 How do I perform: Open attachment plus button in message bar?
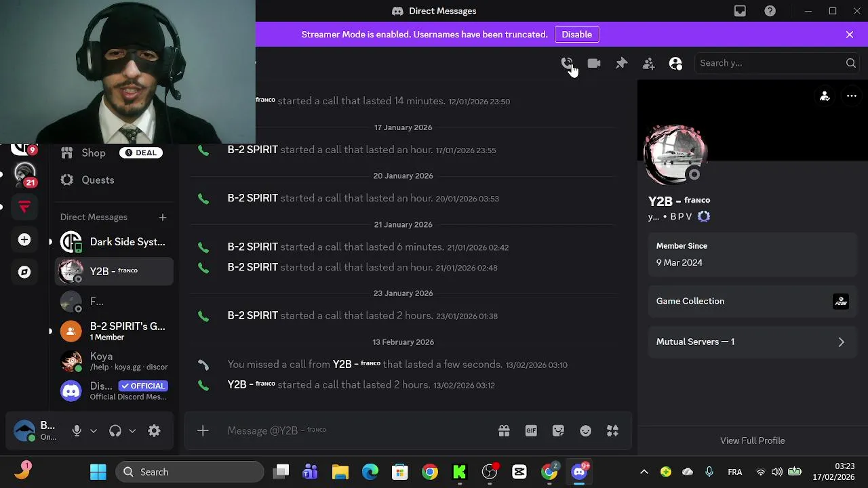pyautogui.click(x=203, y=430)
